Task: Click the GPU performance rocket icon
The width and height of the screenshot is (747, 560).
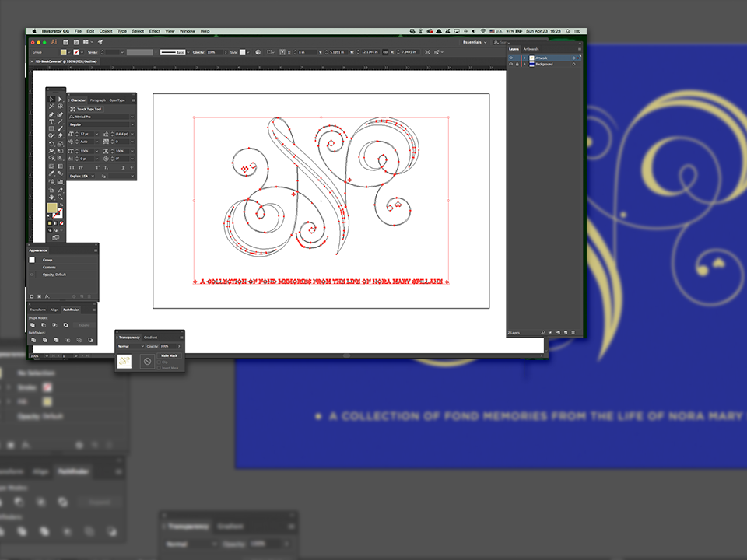Action: 100,42
